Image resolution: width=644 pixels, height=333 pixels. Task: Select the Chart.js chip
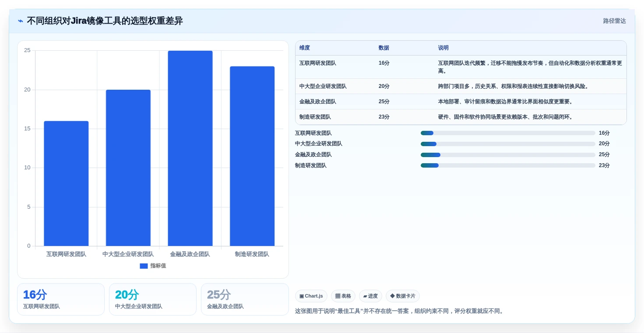(311, 296)
